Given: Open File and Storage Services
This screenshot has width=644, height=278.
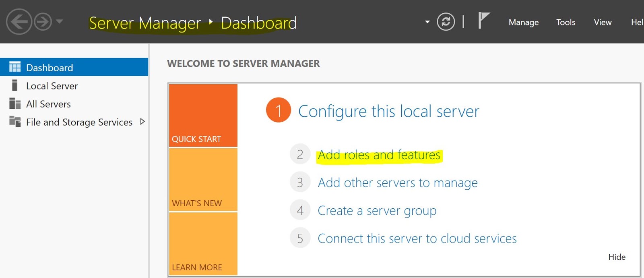Looking at the screenshot, I should tap(74, 122).
